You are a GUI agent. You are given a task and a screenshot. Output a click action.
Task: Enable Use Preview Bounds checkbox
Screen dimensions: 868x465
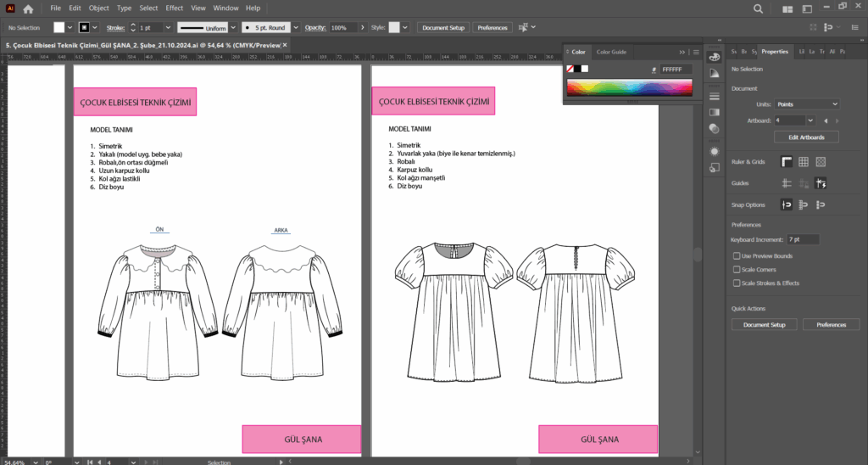coord(736,255)
